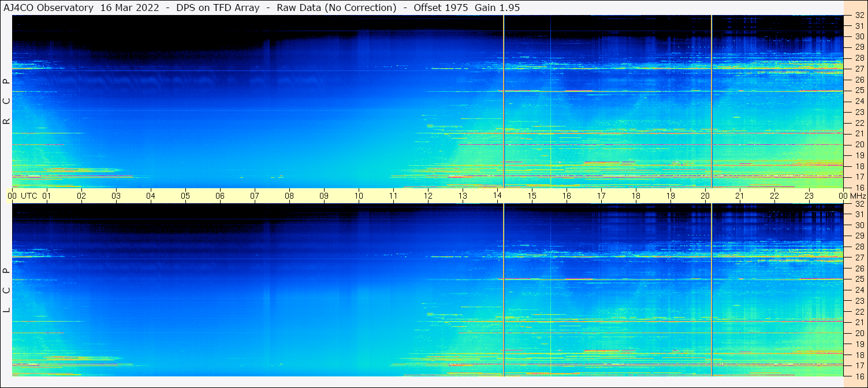Pick hour label 16 on the UTC time axis
Viewport: 868px width, 388px height.
click(x=567, y=196)
